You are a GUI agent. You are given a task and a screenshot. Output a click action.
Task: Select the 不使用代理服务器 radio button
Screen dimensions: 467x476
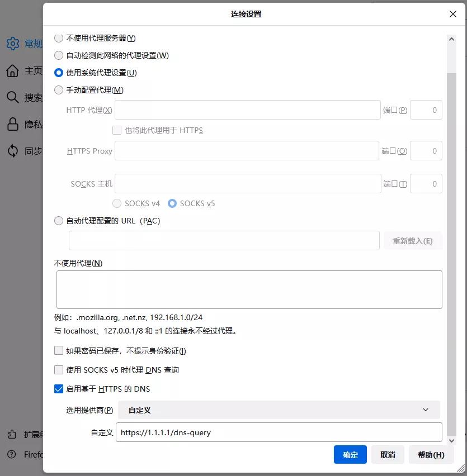point(59,38)
